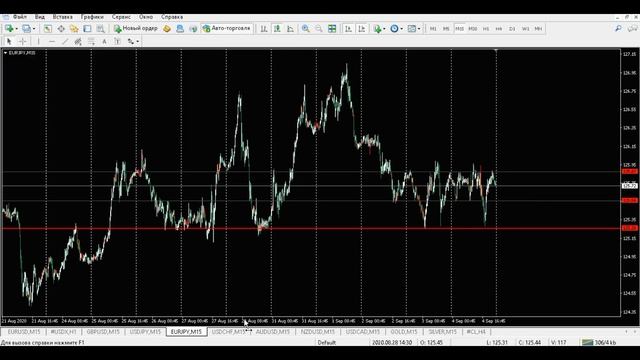Open the search magnifier at top right

(618, 29)
